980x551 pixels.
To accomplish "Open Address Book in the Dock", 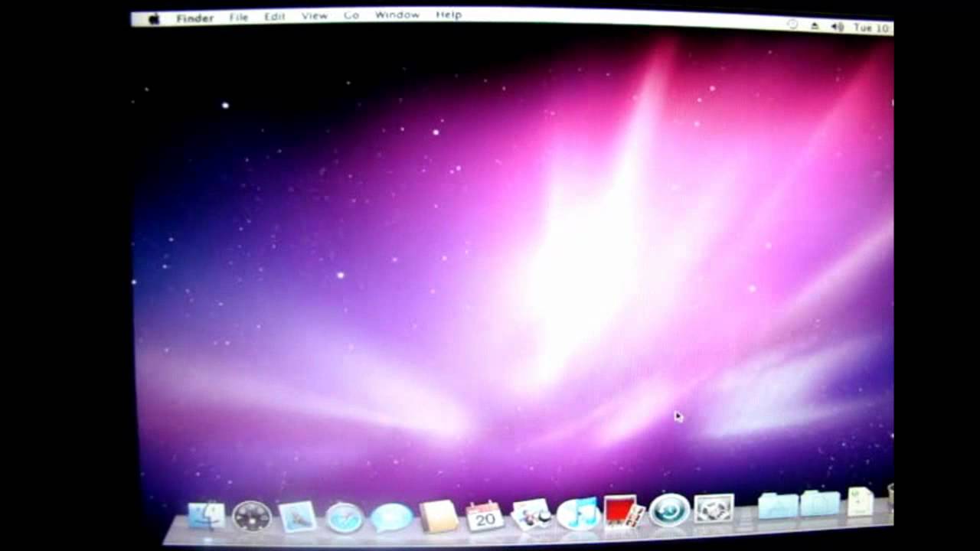I will click(439, 517).
